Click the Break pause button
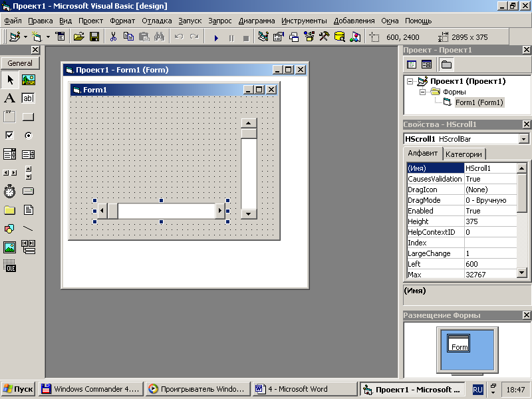This screenshot has height=399, width=532. pos(231,37)
